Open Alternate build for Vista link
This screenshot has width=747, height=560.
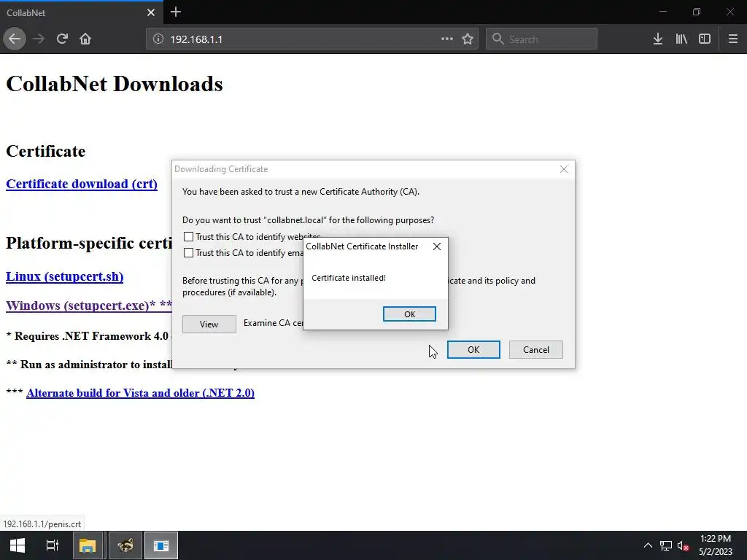coord(140,393)
